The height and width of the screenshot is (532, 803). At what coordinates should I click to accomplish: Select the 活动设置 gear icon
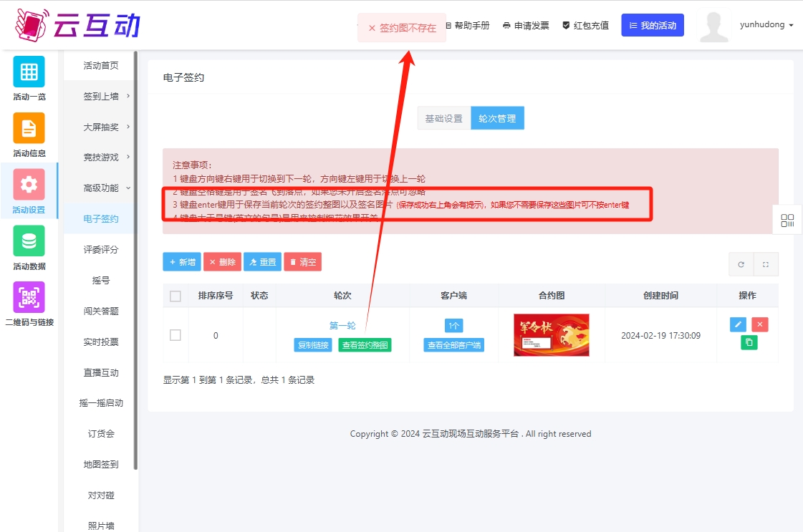pos(29,184)
